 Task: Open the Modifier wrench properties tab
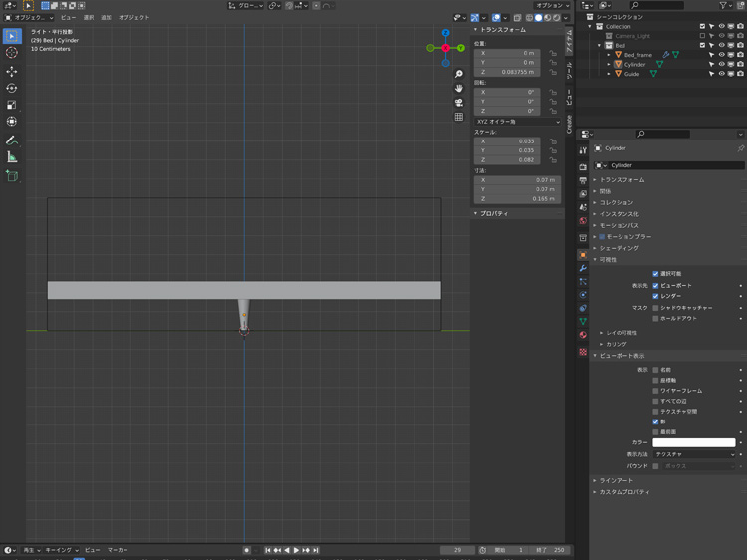tap(583, 269)
